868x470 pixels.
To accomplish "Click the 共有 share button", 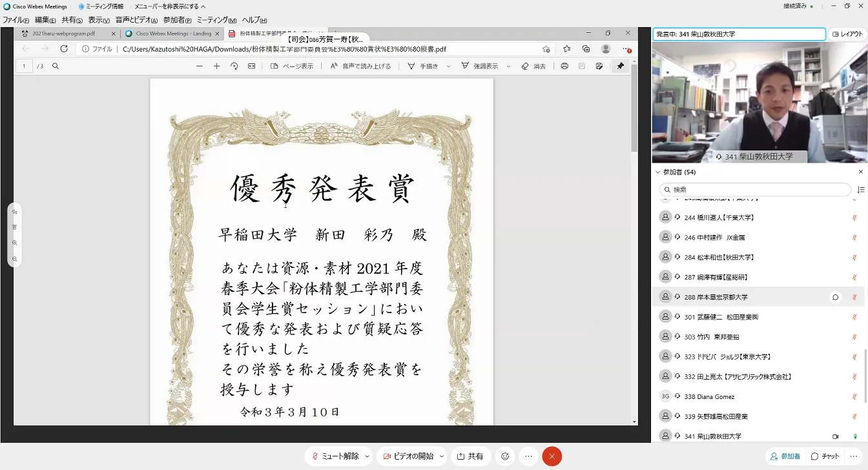I will [470, 456].
